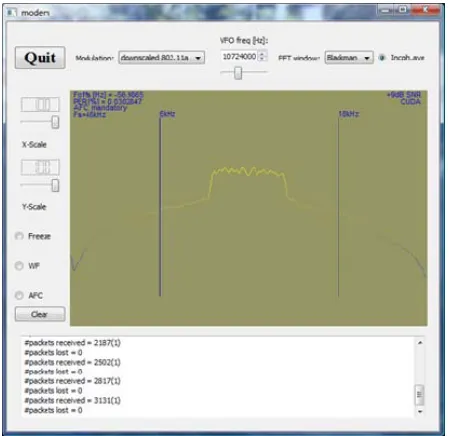Click the Clear button

click(40, 314)
